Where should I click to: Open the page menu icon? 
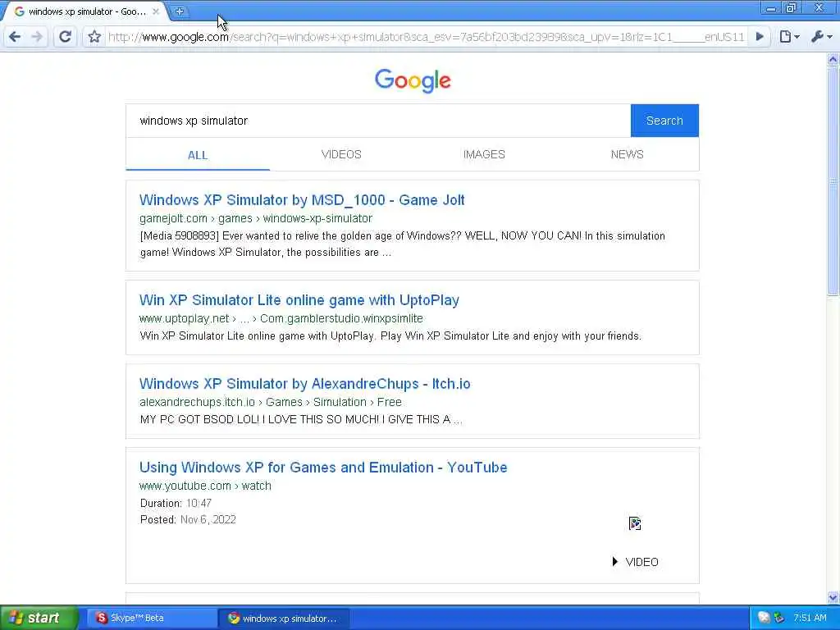[x=789, y=37]
